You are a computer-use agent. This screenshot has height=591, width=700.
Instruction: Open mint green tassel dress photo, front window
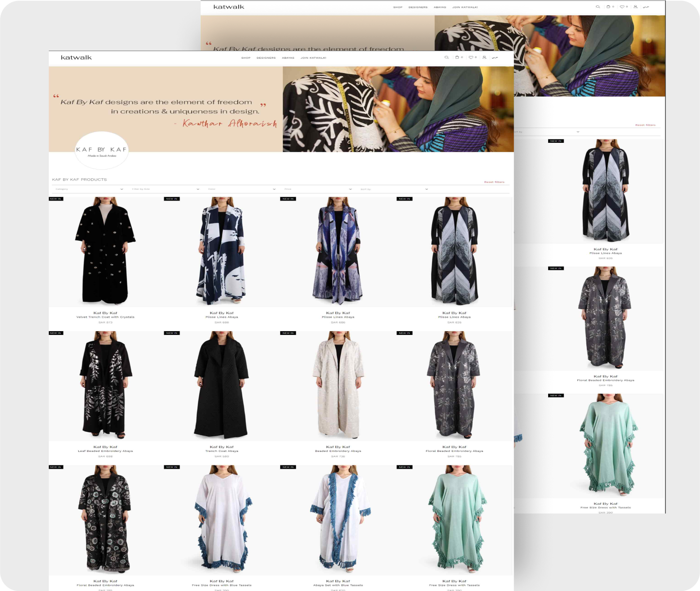[x=455, y=519]
